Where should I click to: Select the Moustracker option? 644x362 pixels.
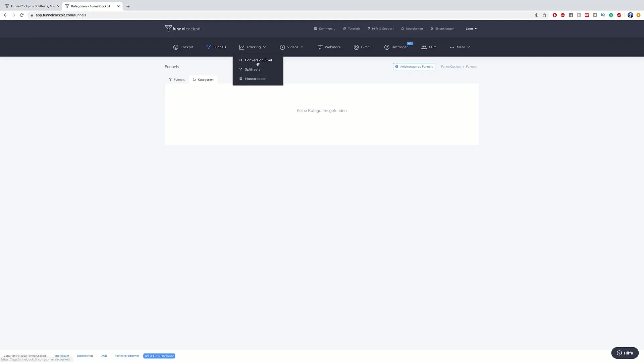pyautogui.click(x=255, y=79)
